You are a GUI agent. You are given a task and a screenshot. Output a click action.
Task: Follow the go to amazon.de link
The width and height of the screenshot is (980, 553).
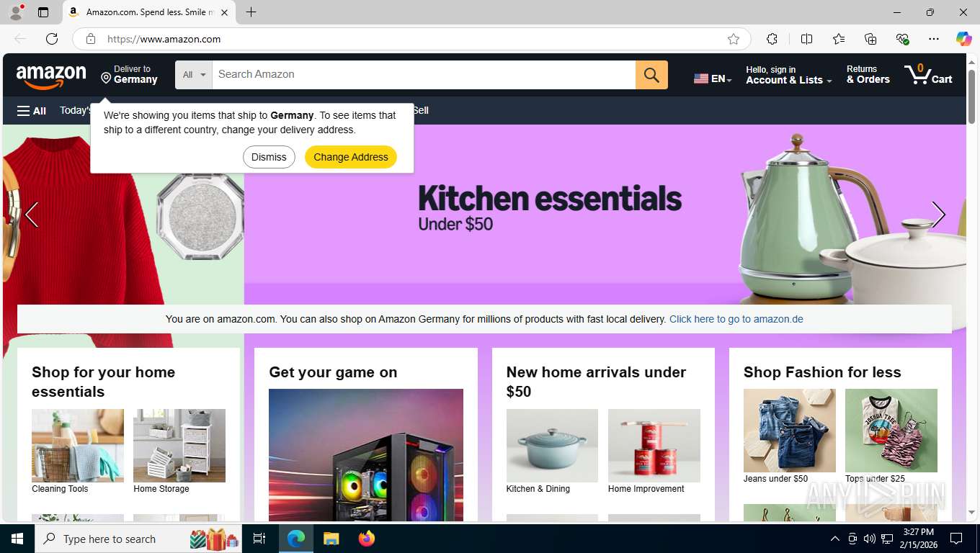coord(736,319)
